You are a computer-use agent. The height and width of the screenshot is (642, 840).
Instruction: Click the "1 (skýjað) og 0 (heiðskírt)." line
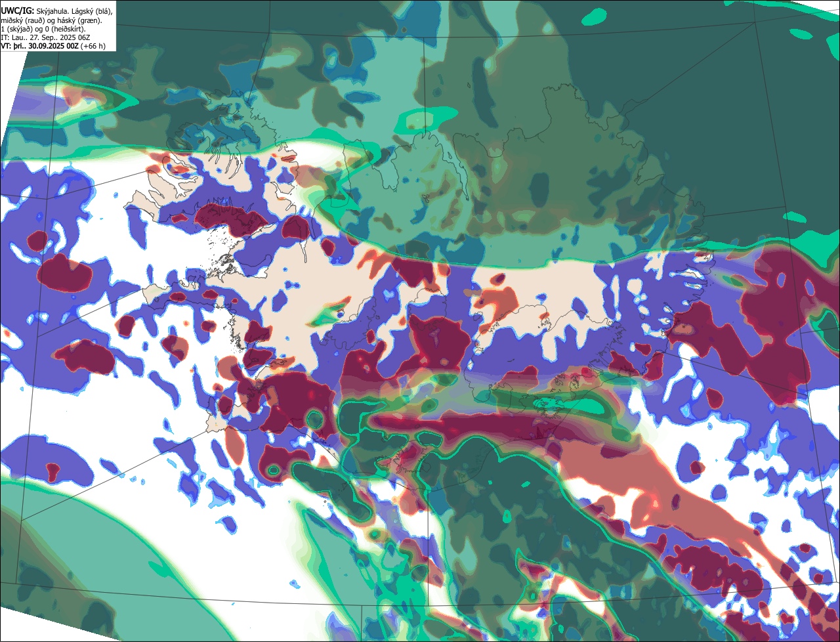(x=43, y=29)
